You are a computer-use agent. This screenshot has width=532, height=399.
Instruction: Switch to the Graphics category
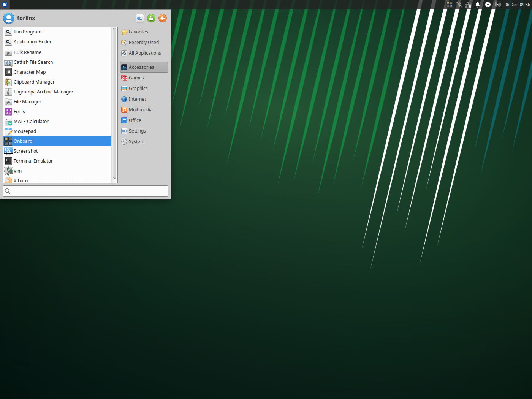(144, 89)
